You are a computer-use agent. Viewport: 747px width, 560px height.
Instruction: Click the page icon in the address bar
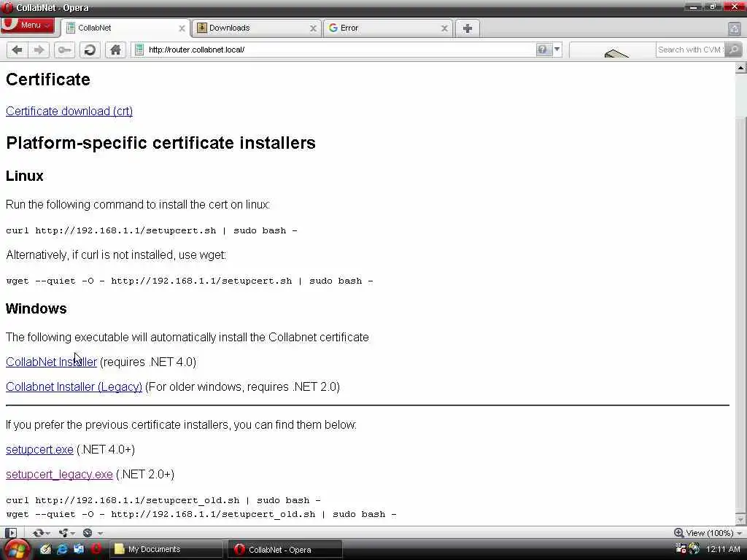[x=139, y=50]
